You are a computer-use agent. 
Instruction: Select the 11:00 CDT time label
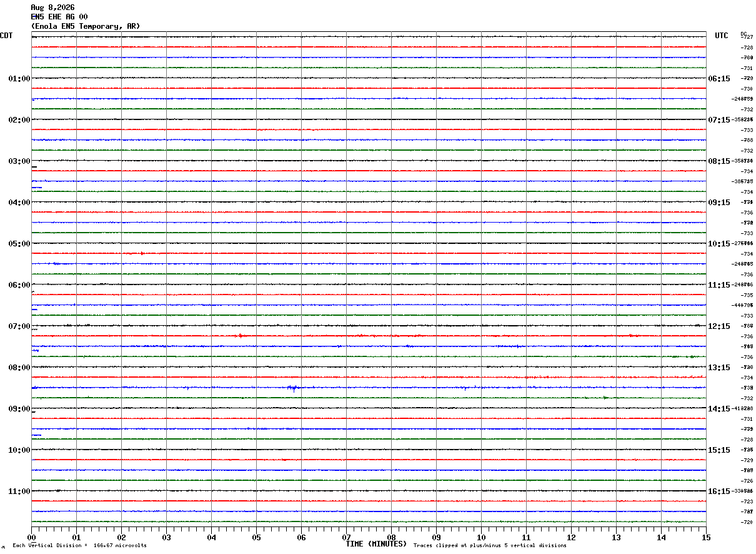tap(19, 491)
